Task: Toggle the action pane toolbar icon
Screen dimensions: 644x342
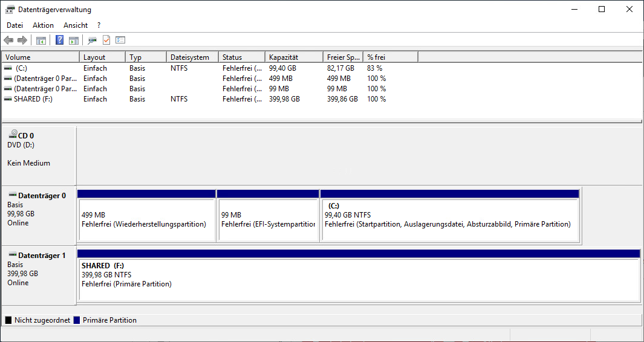Action: coord(74,40)
